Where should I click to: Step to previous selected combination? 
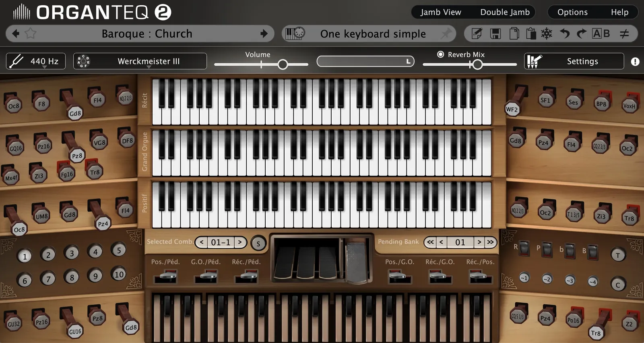202,242
